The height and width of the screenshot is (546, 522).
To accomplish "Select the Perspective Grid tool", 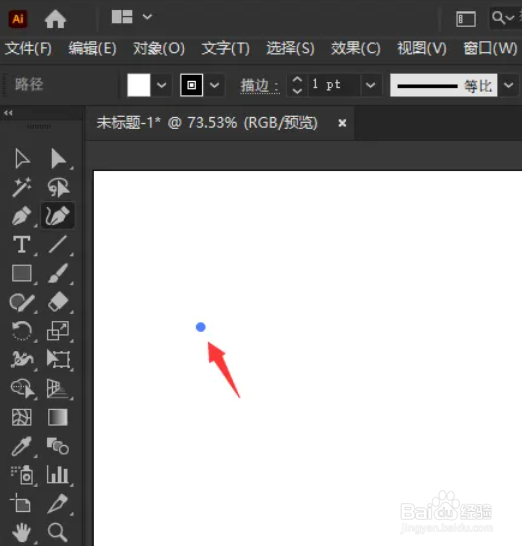I will (x=58, y=389).
